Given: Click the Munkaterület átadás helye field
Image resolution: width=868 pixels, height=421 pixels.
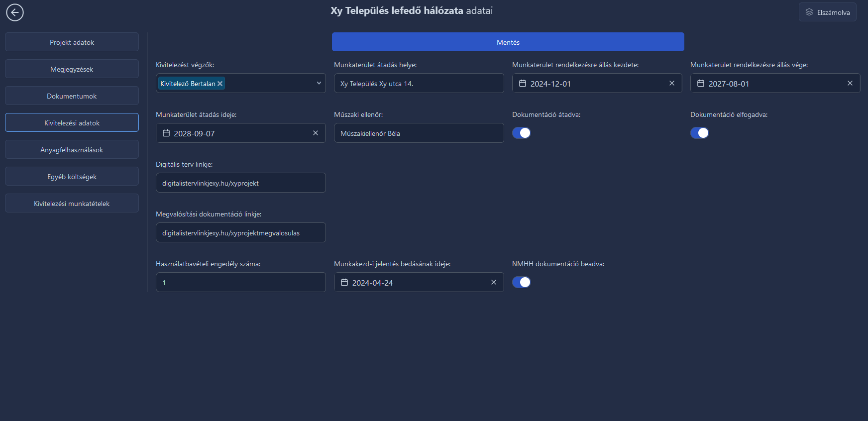Looking at the screenshot, I should pyautogui.click(x=419, y=84).
